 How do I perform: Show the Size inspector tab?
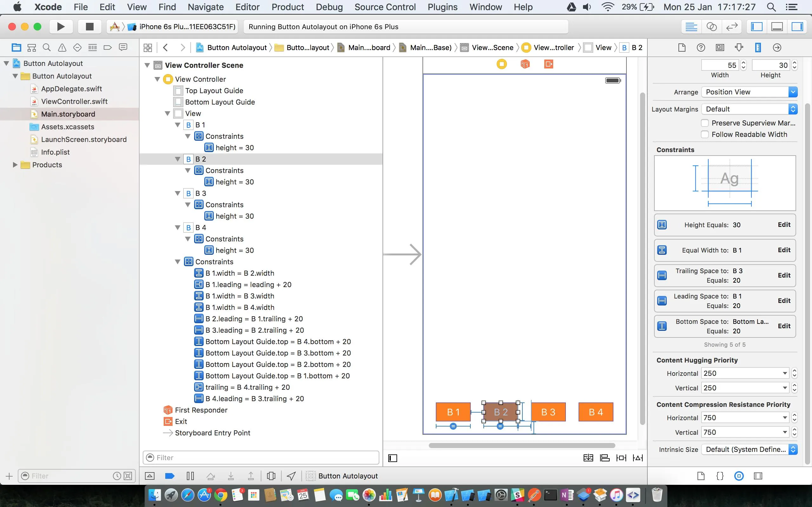coord(758,48)
